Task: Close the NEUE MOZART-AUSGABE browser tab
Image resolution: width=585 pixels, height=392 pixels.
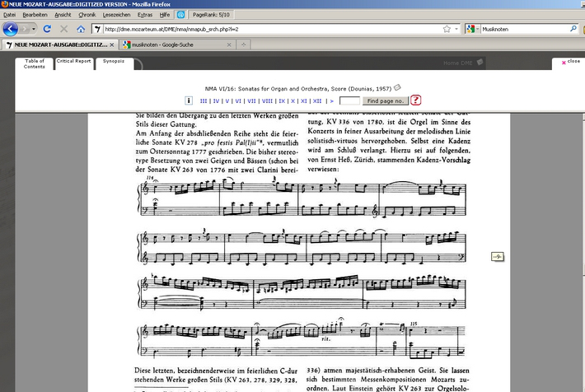Action: (111, 44)
